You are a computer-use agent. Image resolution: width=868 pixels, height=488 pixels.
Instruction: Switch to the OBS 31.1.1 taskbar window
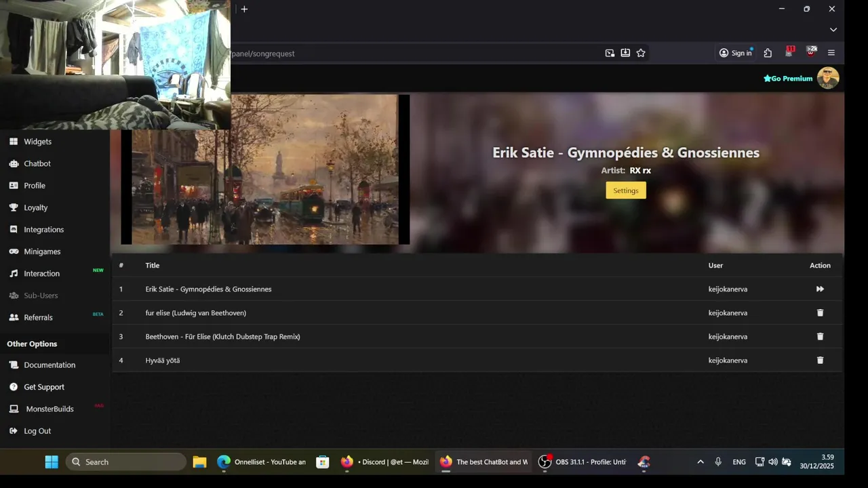pos(583,462)
